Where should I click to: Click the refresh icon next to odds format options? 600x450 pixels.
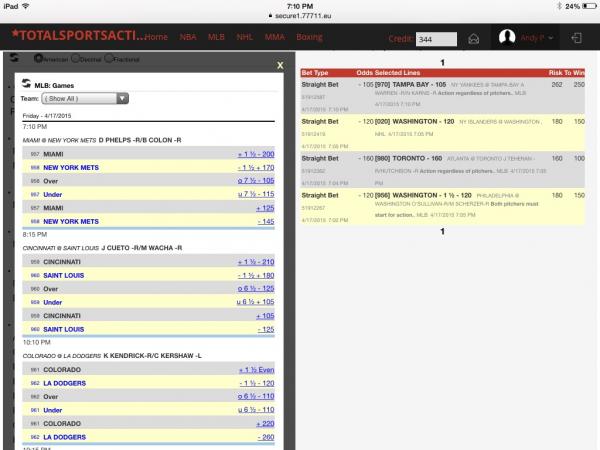coord(15,59)
